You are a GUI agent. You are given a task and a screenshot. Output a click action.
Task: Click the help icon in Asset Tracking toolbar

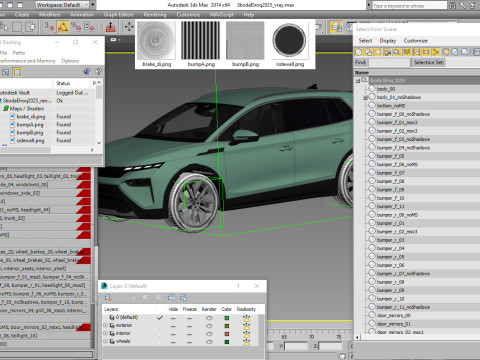coord(99,72)
